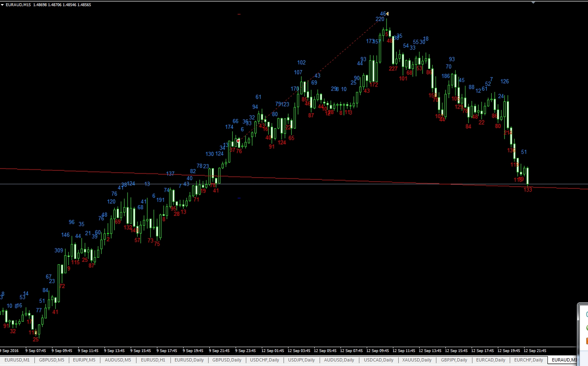Click the blue 220 label at the peak
Viewport: 588px width, 366px height.
[380, 19]
